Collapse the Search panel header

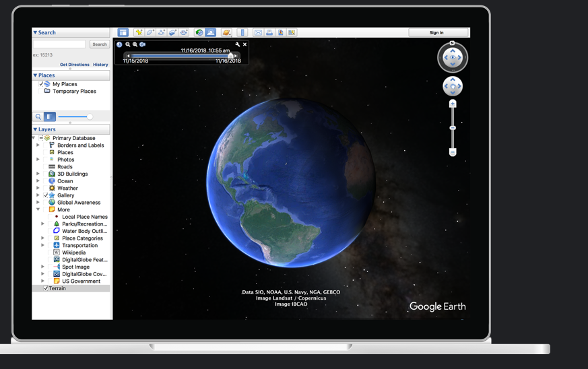[x=71, y=32]
